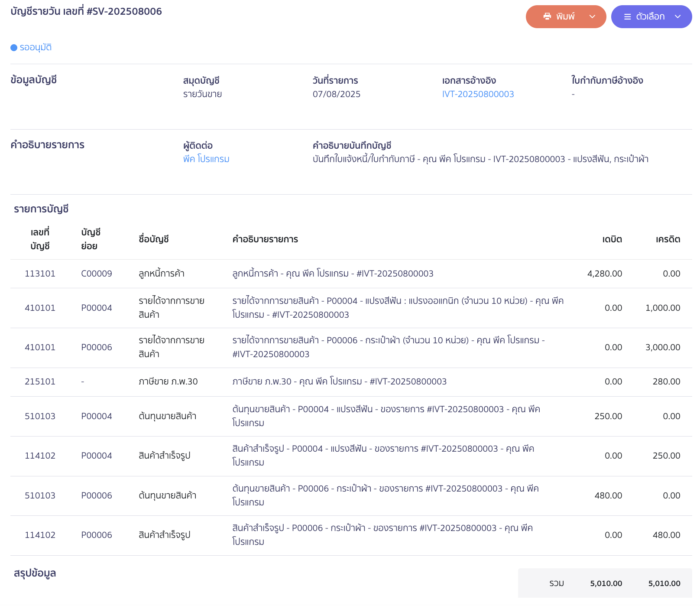Click the รวม total label
The width and height of the screenshot is (700, 606).
[x=557, y=583]
